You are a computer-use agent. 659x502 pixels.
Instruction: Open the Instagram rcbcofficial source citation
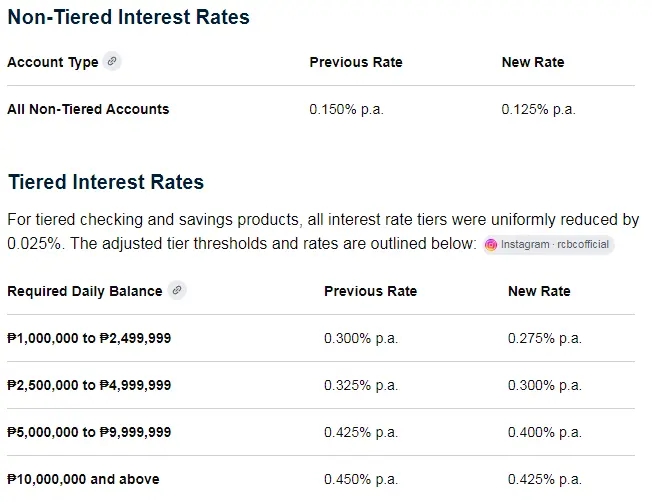[548, 245]
